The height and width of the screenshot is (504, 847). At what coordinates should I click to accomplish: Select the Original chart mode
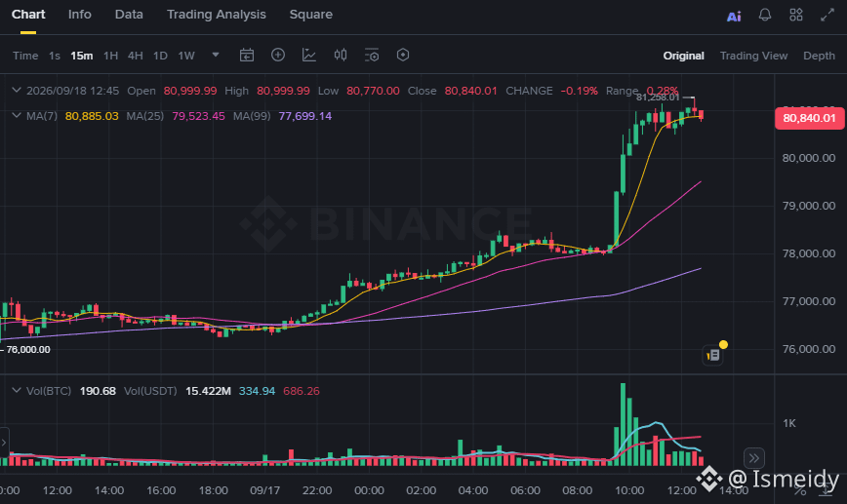pos(683,56)
